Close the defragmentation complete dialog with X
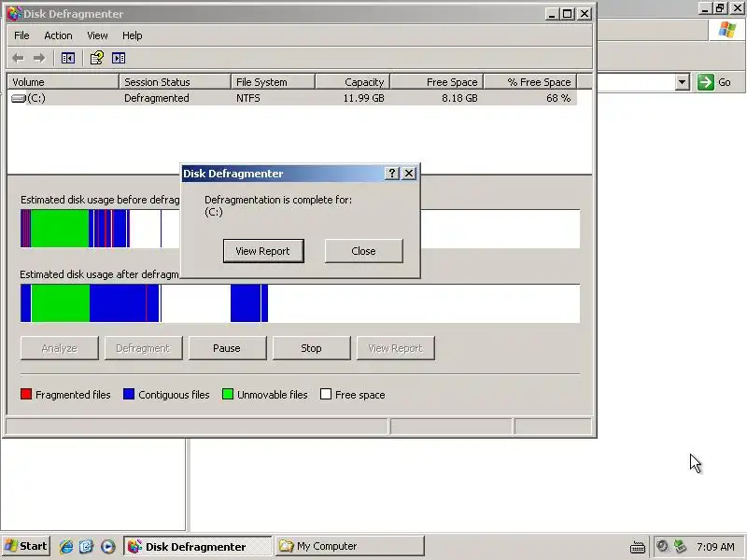747x560 pixels. [x=409, y=174]
